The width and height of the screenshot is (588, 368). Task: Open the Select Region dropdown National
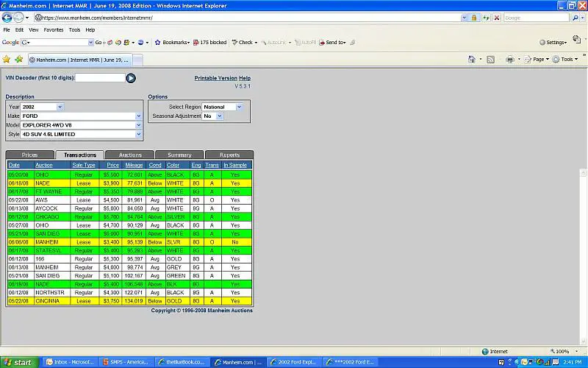coord(239,107)
